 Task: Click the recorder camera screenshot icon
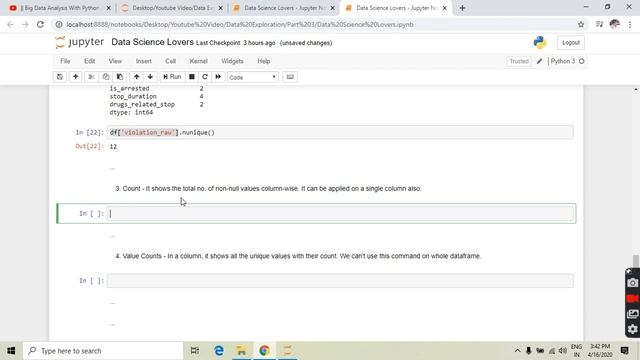pos(632,282)
